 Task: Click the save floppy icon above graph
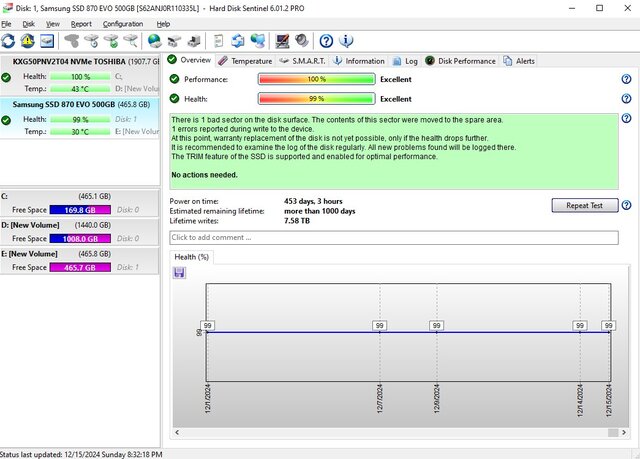(x=179, y=273)
